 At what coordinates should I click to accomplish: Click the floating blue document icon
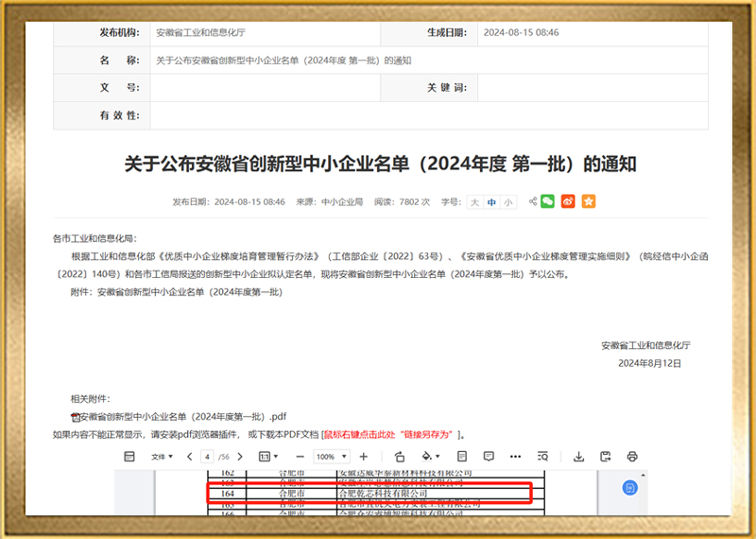[630, 487]
